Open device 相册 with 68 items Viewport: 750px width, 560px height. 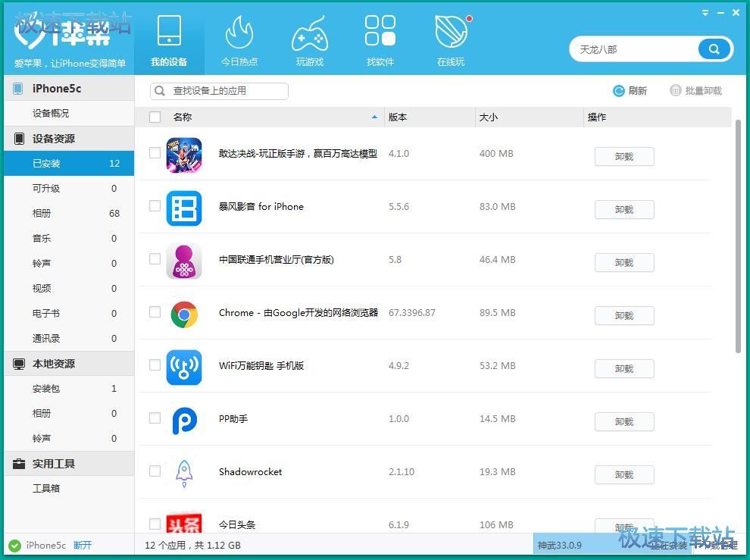[x=69, y=214]
